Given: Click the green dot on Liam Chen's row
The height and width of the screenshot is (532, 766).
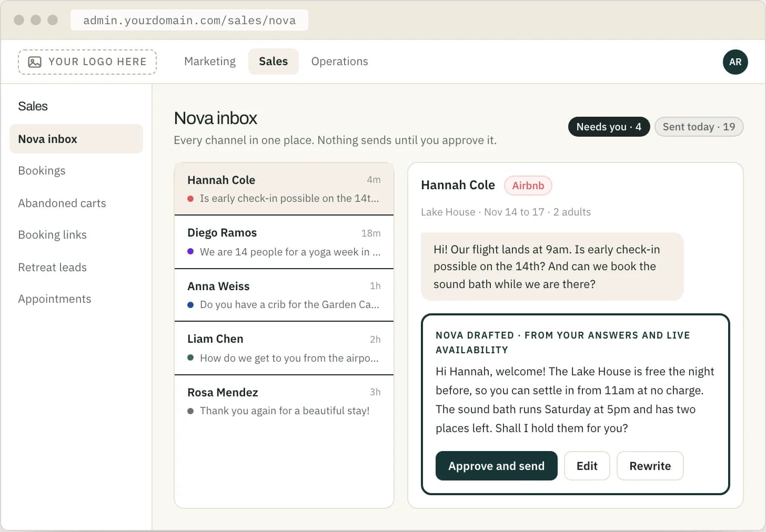Looking at the screenshot, I should 190,358.
